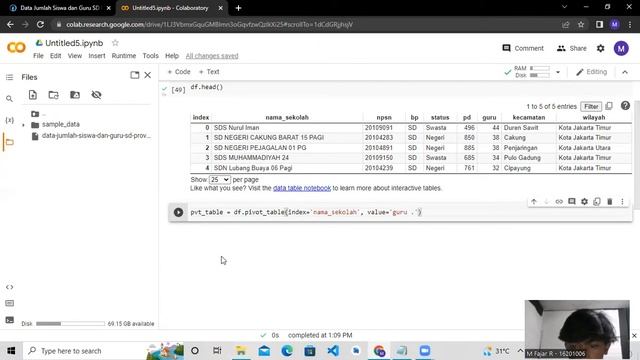Click the Share button
Image resolution: width=640 pixels, height=360 pixels.
pyautogui.click(x=571, y=48)
